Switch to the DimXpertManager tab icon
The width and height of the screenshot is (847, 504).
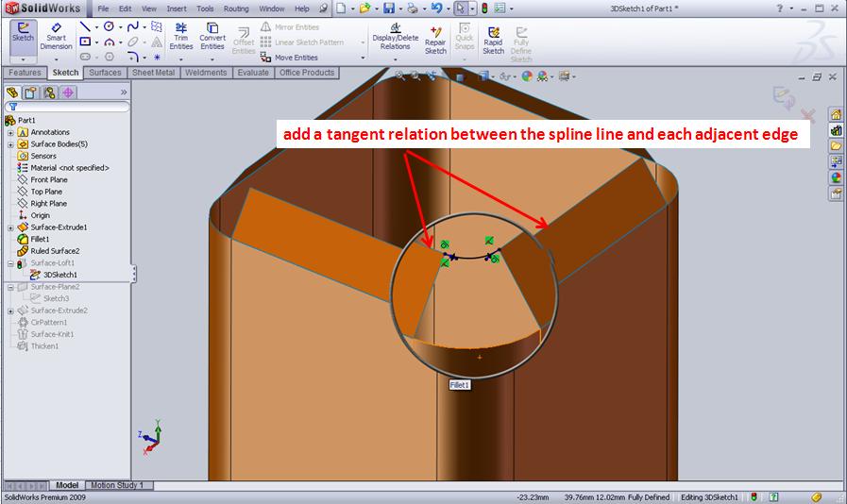(x=68, y=92)
